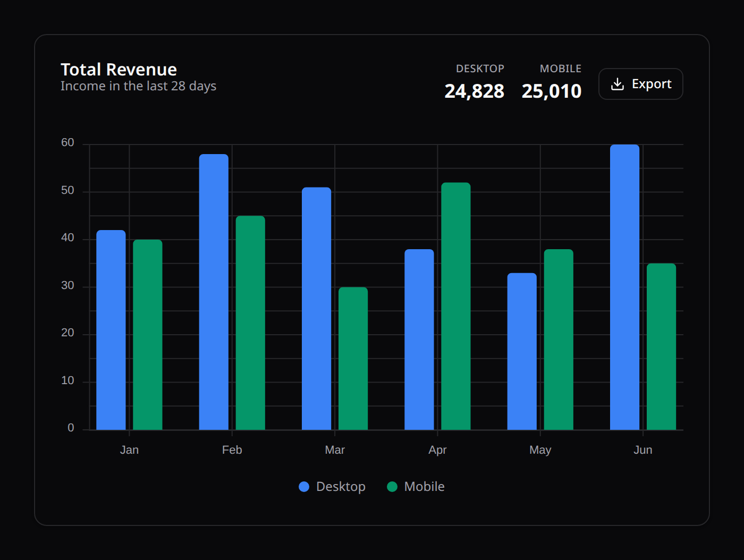Click the May desktop blue bar
The width and height of the screenshot is (744, 560).
click(x=522, y=352)
